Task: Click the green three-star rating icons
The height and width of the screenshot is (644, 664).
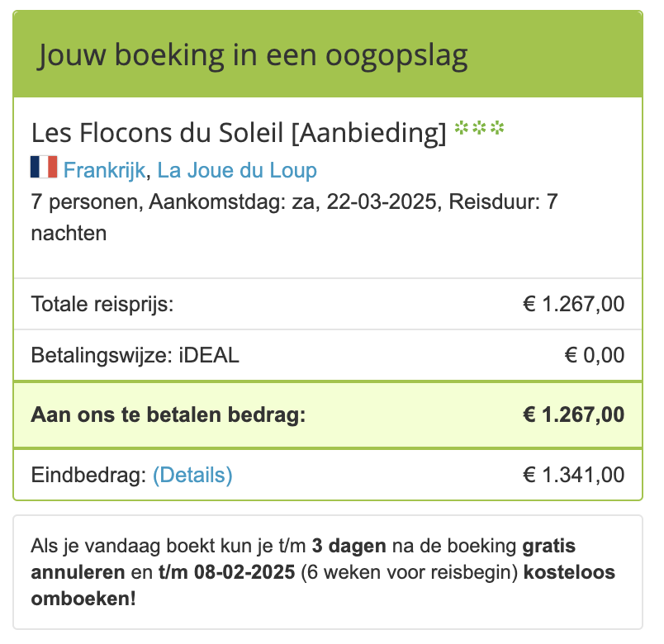Action: [479, 130]
